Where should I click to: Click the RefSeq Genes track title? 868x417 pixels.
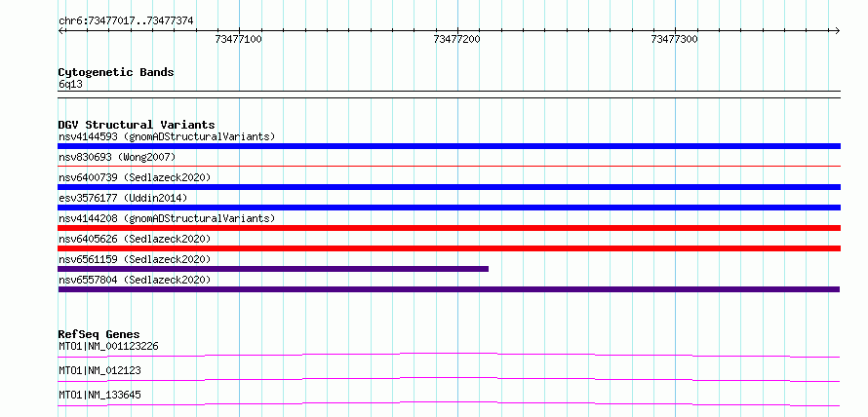tap(99, 334)
